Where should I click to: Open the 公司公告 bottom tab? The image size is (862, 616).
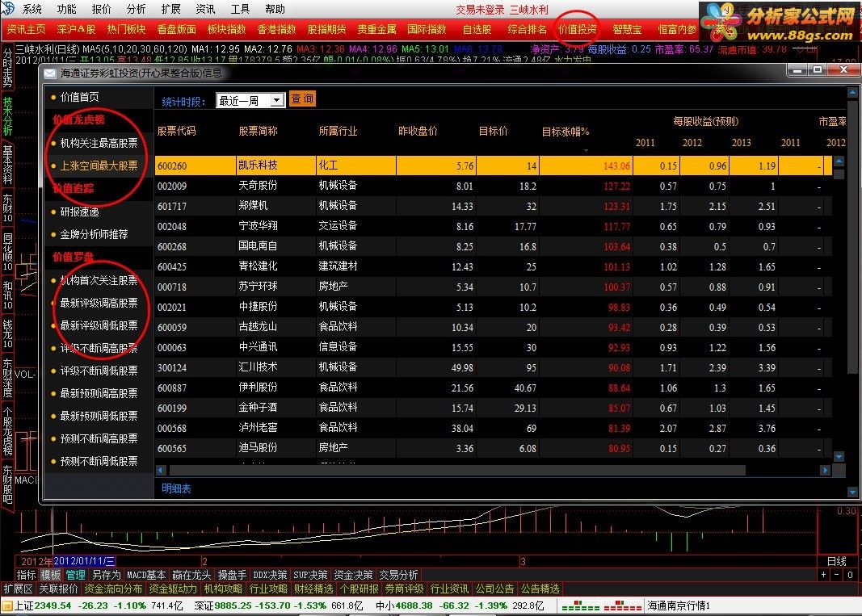pos(494,589)
